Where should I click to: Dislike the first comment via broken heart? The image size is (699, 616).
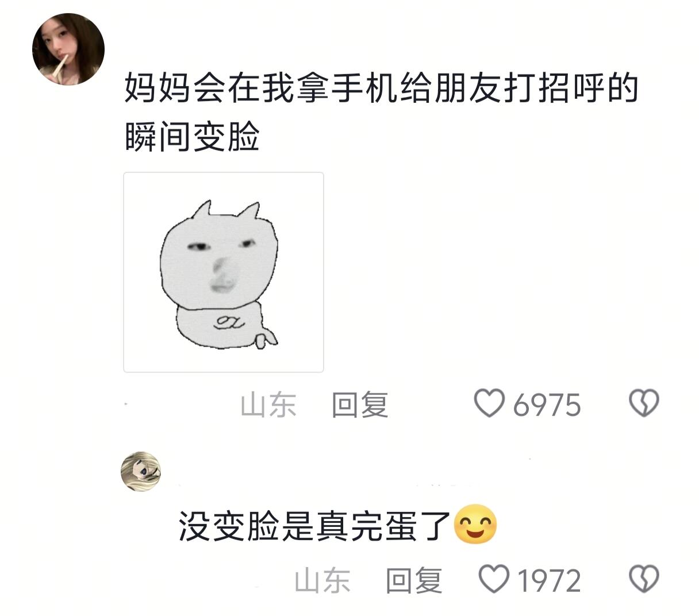pyautogui.click(x=644, y=403)
